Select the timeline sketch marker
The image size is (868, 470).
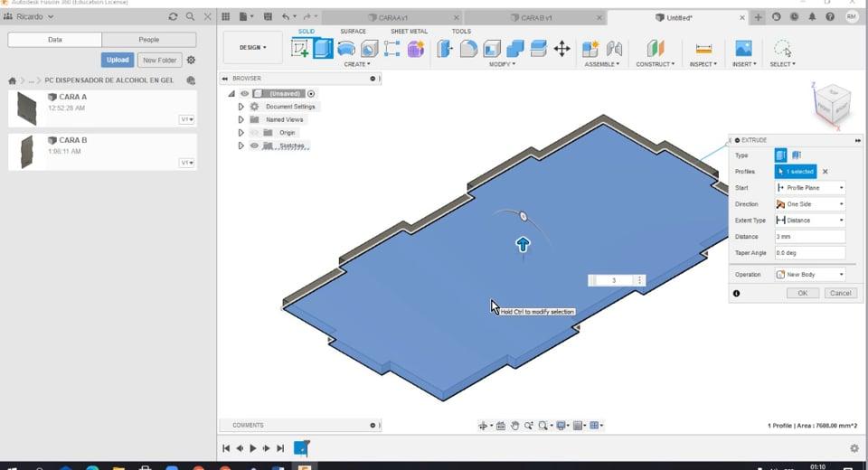(x=301, y=448)
